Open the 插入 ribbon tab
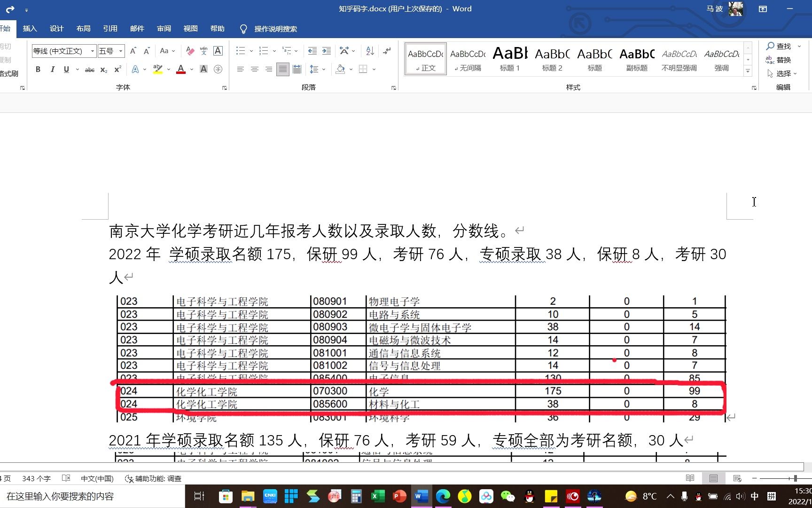812x508 pixels. [30, 29]
